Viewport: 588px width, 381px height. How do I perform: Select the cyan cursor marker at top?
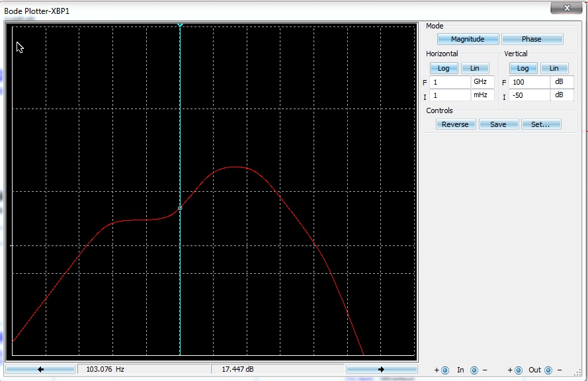(x=180, y=25)
